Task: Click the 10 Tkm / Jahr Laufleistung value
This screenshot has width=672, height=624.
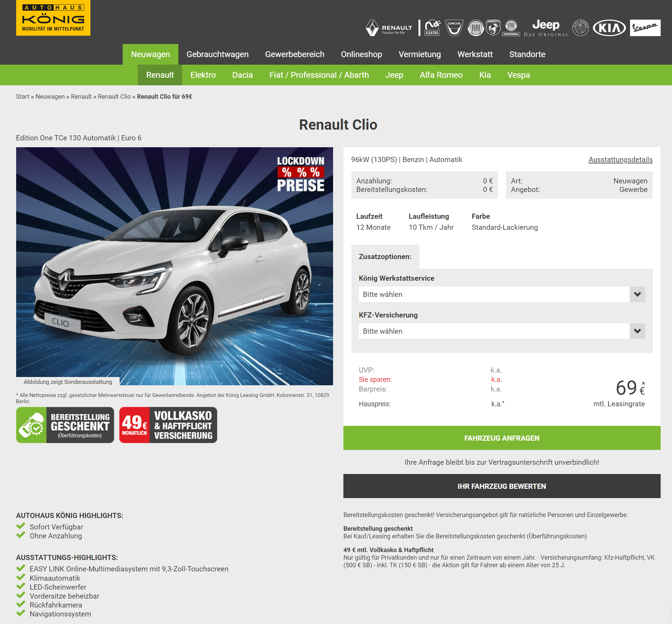Action: tap(431, 227)
